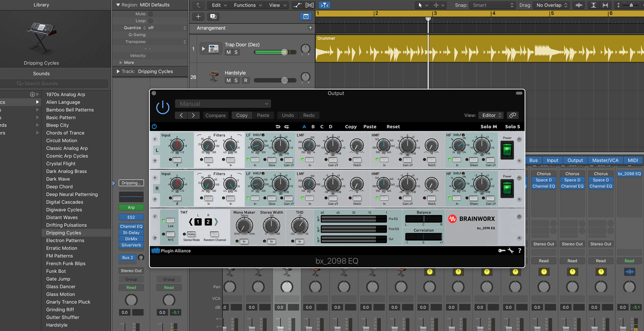The width and height of the screenshot is (644, 331).
Task: Toggle the small blue bx power icon
Action: (154, 127)
